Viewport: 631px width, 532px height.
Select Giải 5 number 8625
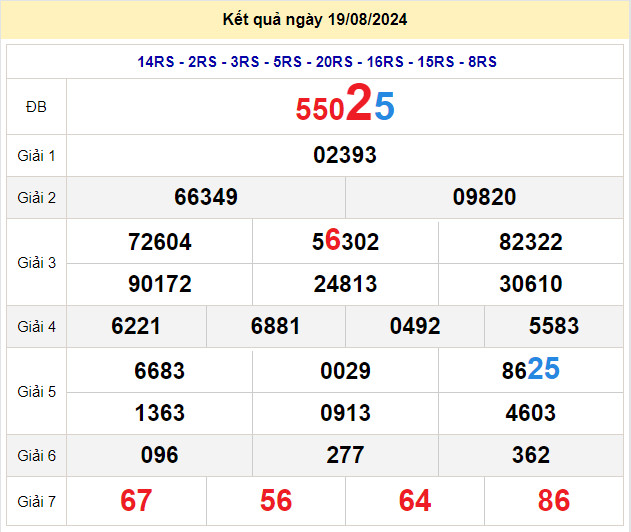pos(531,369)
